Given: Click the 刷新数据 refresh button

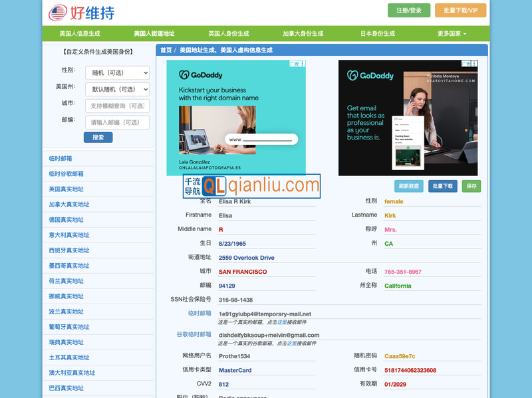Looking at the screenshot, I should click(409, 187).
